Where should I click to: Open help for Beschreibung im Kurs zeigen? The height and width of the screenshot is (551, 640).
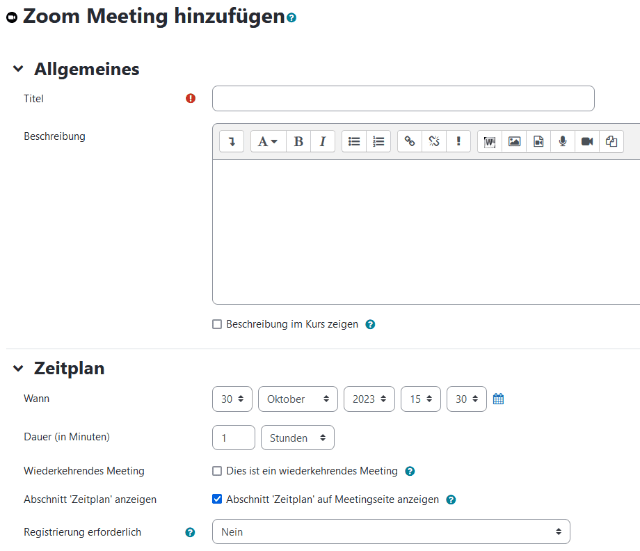coord(370,324)
